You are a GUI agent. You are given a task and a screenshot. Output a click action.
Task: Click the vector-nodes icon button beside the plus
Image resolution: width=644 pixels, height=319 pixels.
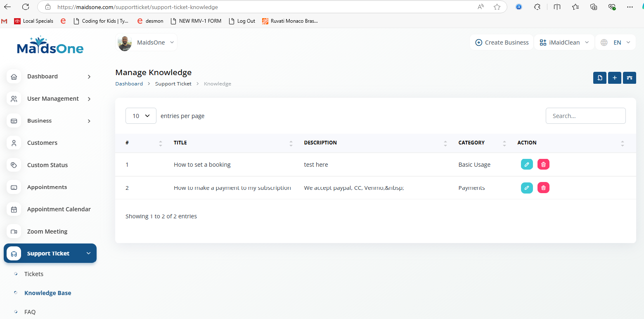click(629, 78)
